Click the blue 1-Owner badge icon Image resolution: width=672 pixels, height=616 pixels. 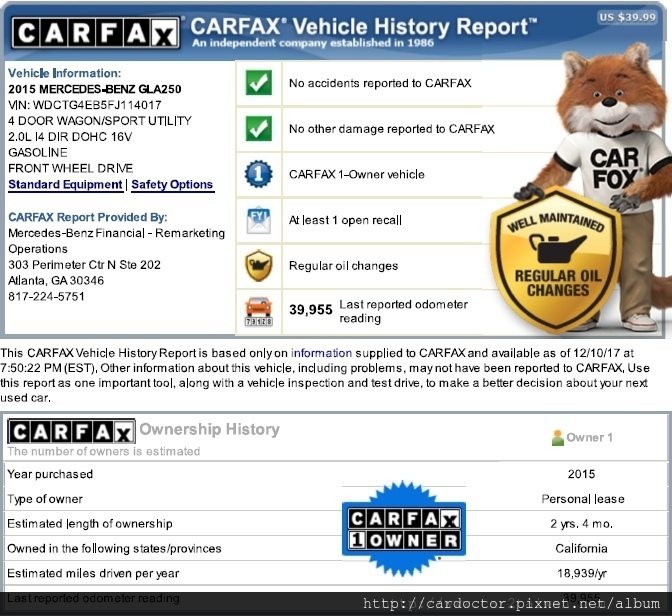258,174
